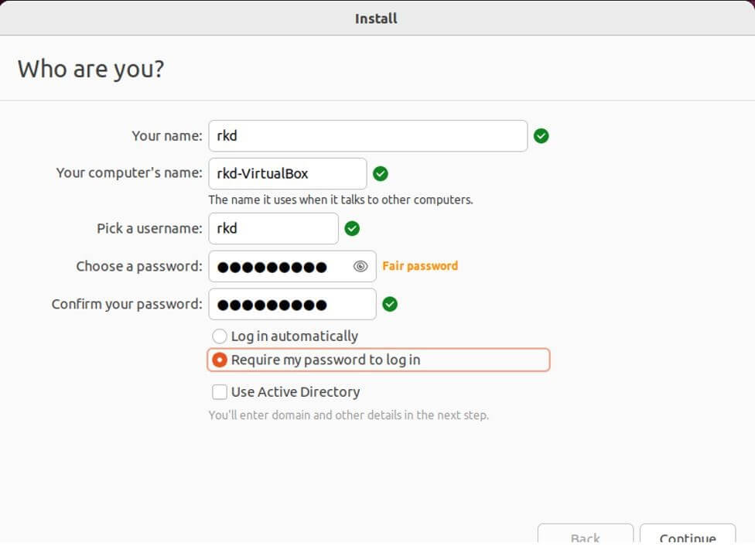The width and height of the screenshot is (755, 560).
Task: Click the Pick a username field
Action: pos(273,229)
